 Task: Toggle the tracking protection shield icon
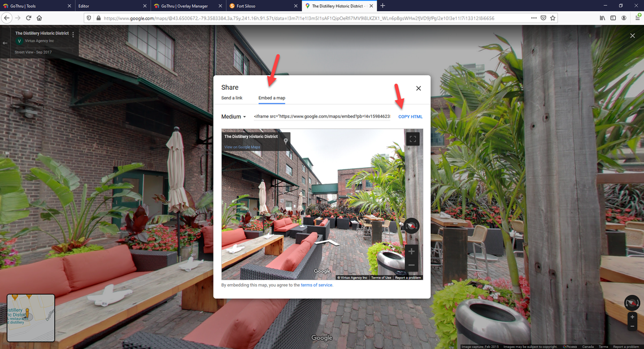click(x=89, y=18)
